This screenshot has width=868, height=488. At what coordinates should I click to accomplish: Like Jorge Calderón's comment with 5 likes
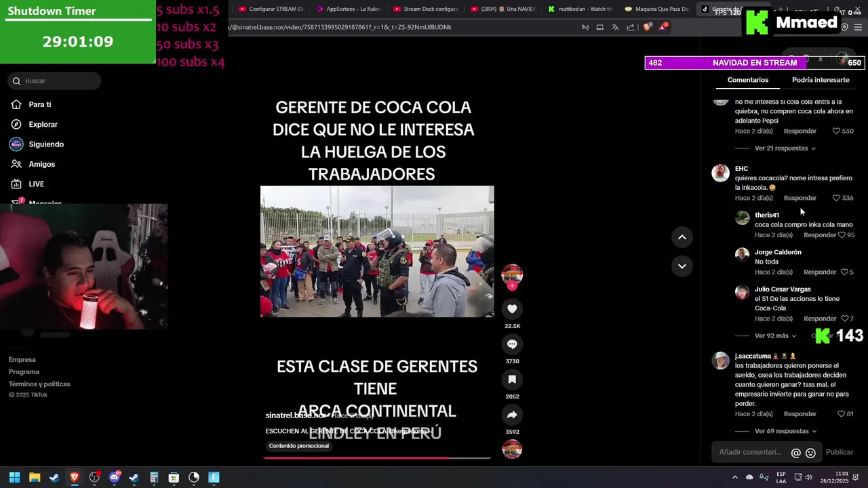click(x=844, y=272)
